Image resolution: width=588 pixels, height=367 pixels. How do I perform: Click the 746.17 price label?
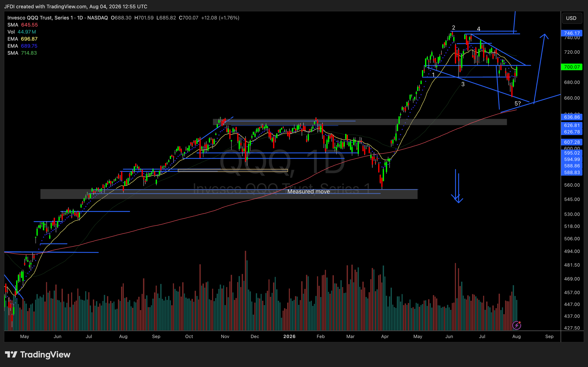point(572,33)
